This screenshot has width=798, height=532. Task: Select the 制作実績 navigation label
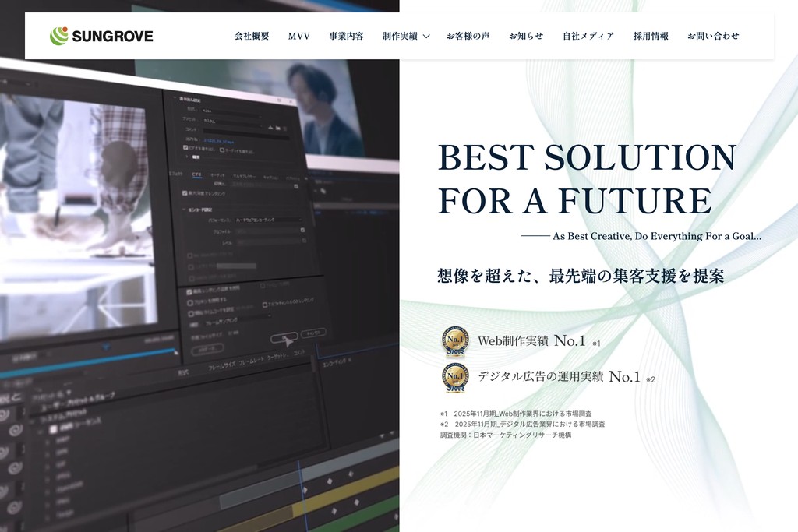(x=400, y=36)
